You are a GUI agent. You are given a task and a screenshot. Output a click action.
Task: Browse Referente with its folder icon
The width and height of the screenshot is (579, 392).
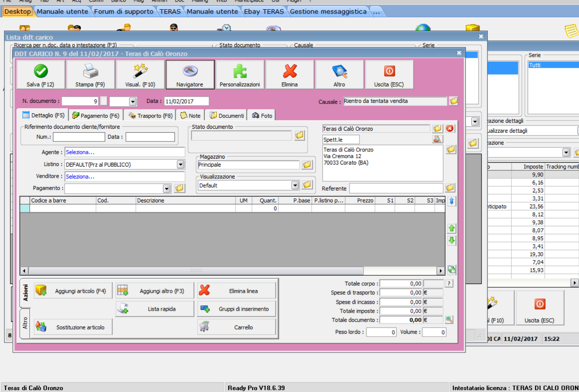point(450,188)
